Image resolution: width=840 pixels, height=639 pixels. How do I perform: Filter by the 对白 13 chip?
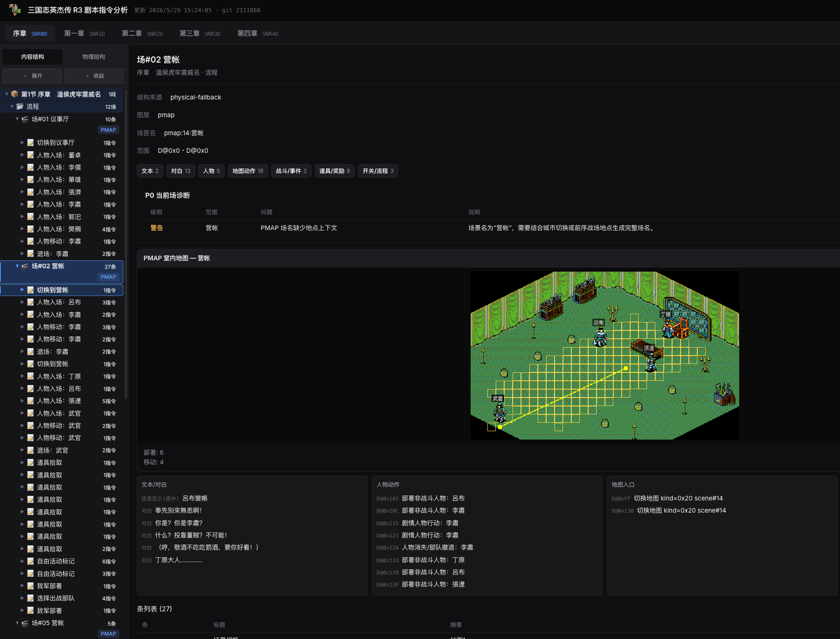click(181, 171)
